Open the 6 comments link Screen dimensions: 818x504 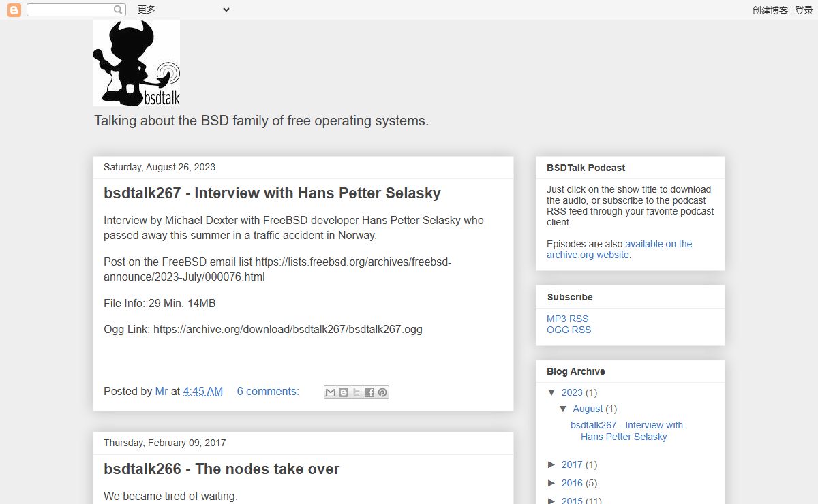268,391
